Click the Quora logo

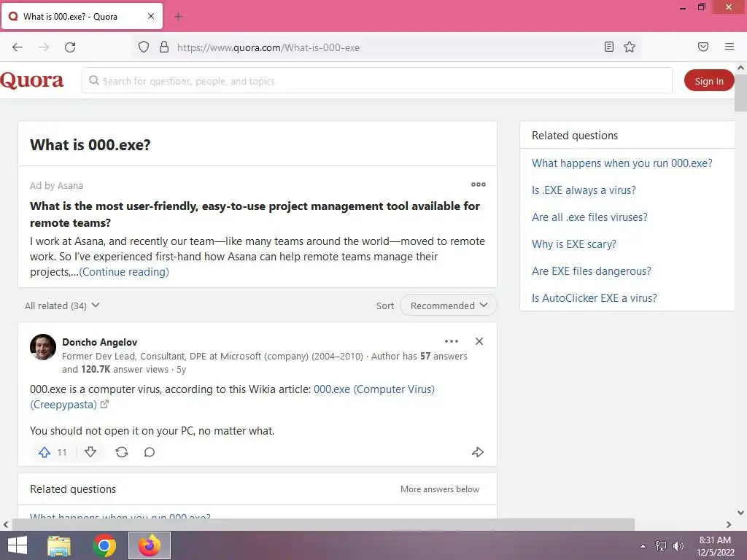[x=32, y=80]
